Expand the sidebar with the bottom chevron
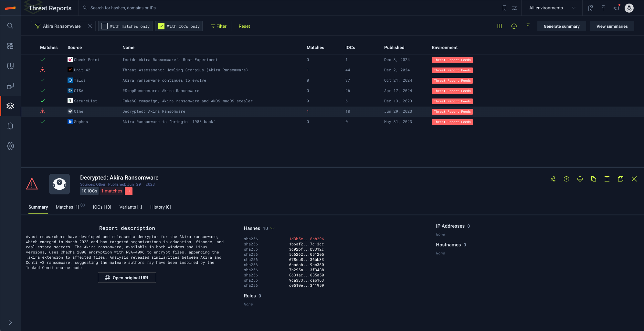Viewport: 644px width, 331px height. point(10,322)
